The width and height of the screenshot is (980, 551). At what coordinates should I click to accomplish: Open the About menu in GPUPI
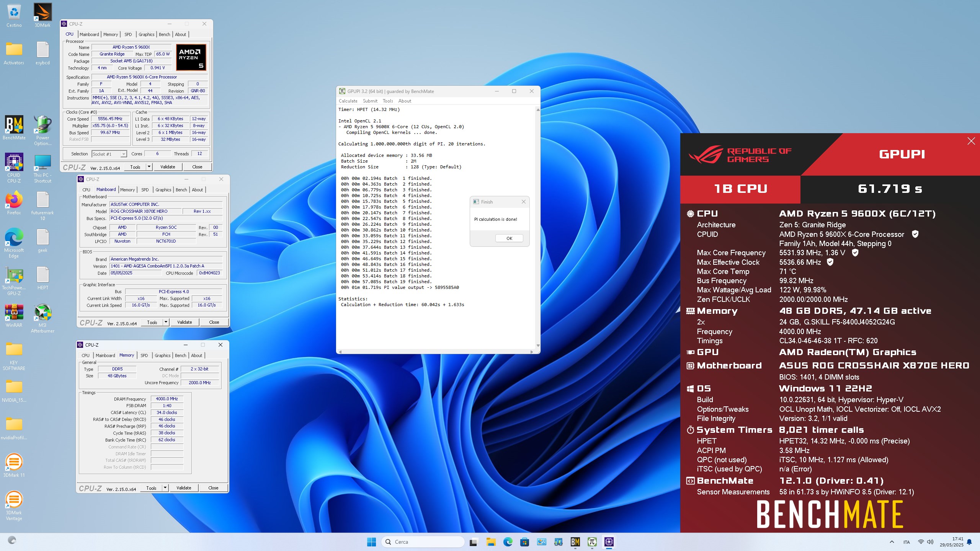(x=405, y=101)
